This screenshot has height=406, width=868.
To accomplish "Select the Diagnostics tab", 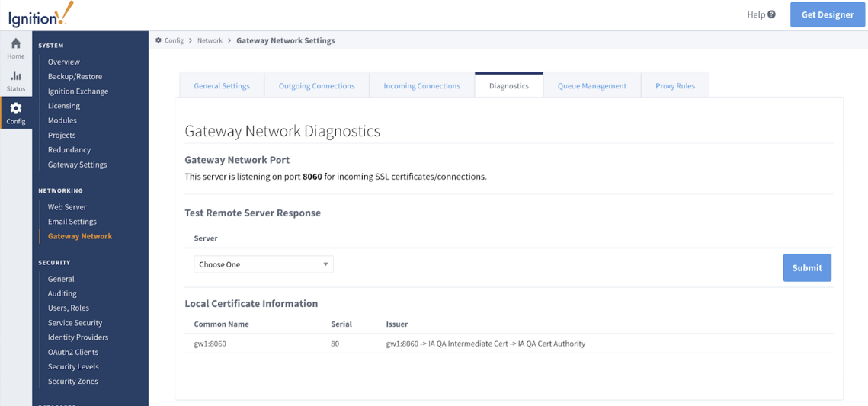I will click(x=509, y=86).
